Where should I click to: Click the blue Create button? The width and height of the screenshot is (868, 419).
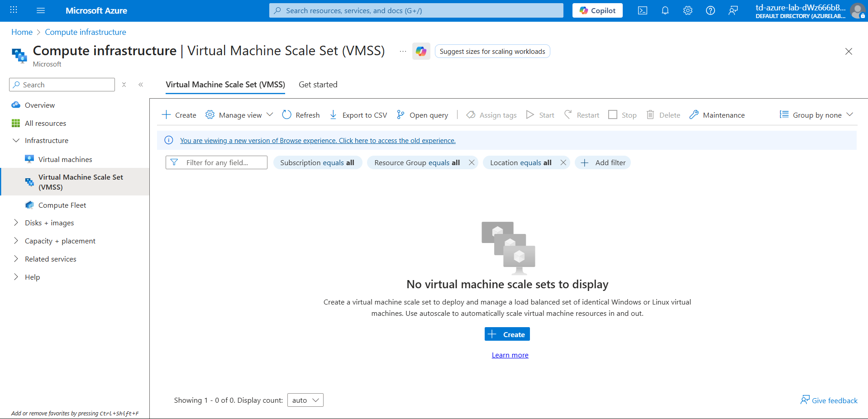click(x=507, y=334)
